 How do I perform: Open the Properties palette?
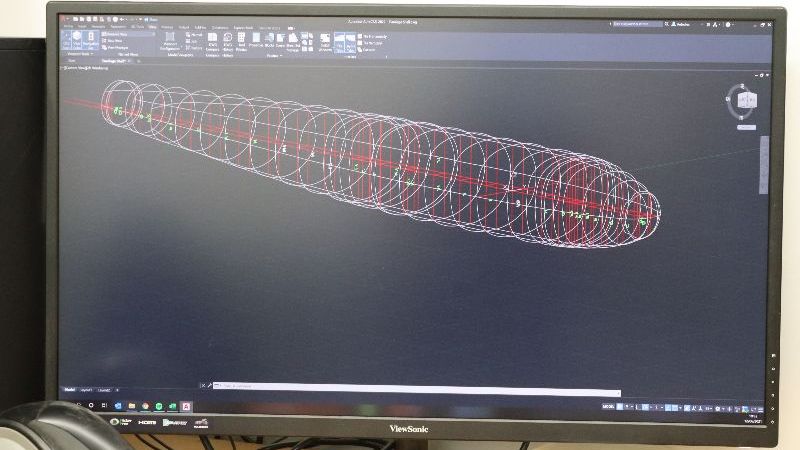tap(256, 40)
